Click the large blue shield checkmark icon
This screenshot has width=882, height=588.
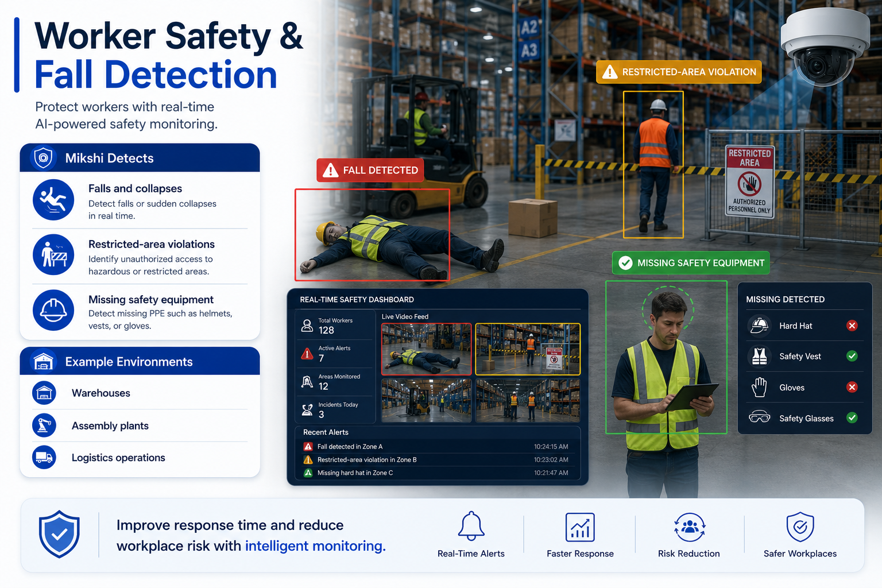pos(59,534)
